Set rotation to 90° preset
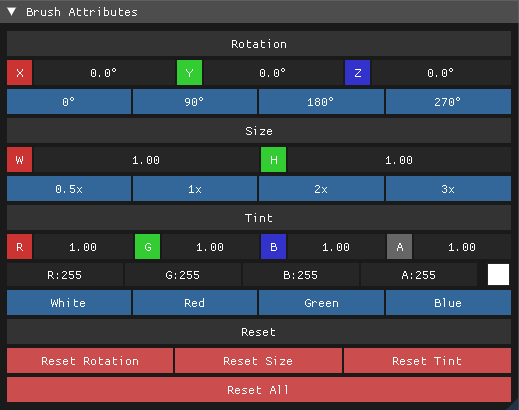Image resolution: width=519 pixels, height=410 pixels. [x=195, y=102]
